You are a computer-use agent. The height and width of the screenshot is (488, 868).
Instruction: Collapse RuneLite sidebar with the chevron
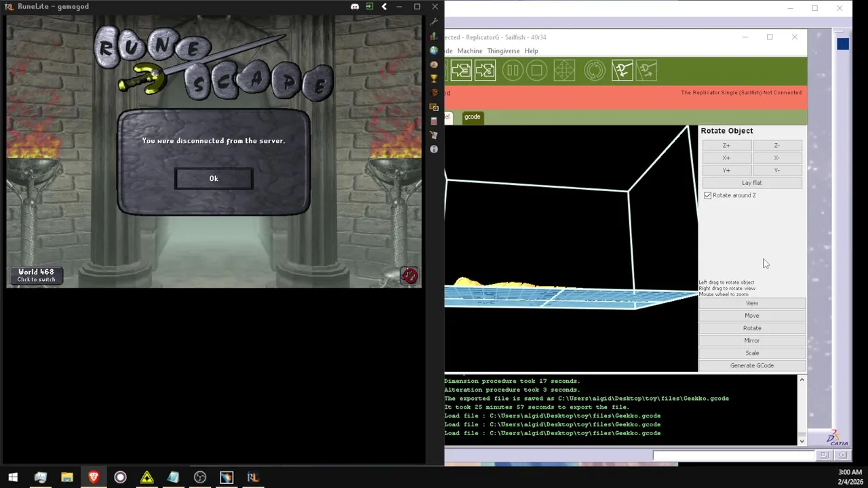[384, 7]
